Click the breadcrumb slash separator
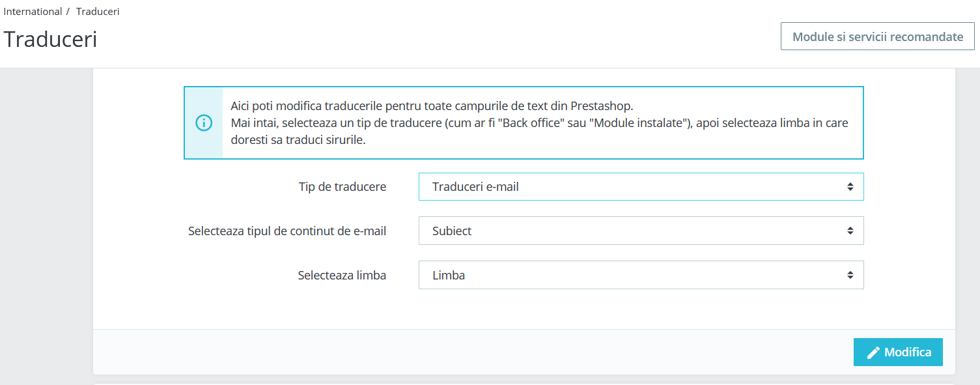Viewport: 980px width, 385px height. pos(68,12)
